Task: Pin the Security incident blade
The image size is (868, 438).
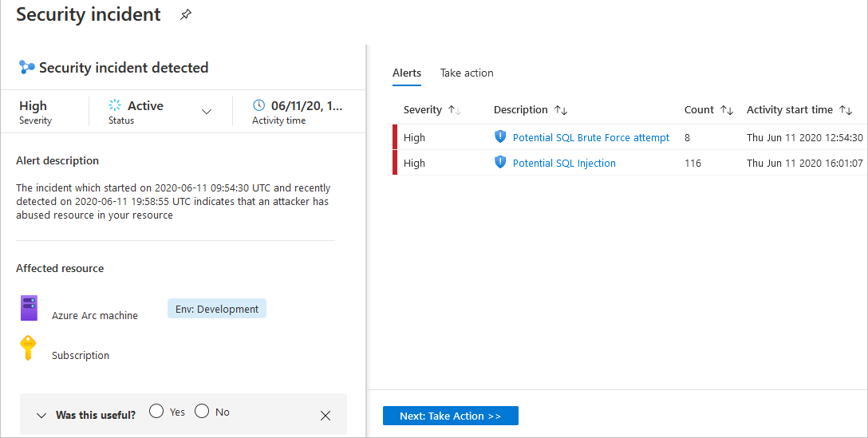Action: tap(185, 15)
